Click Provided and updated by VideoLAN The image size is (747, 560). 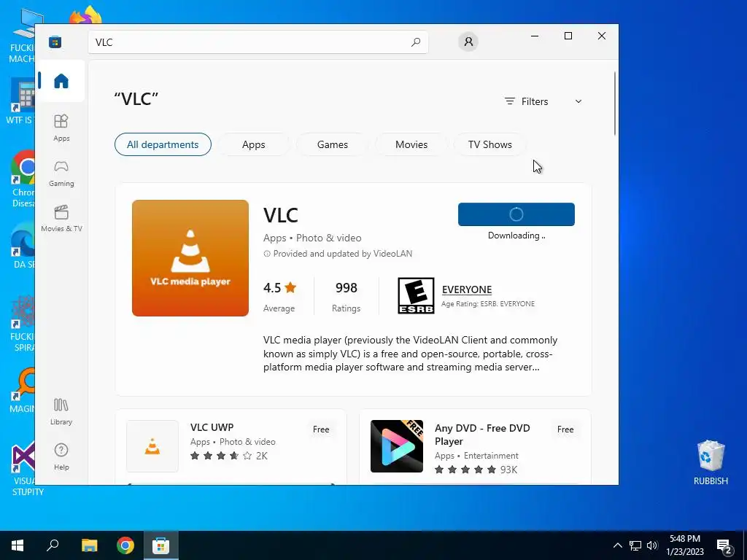coord(343,254)
